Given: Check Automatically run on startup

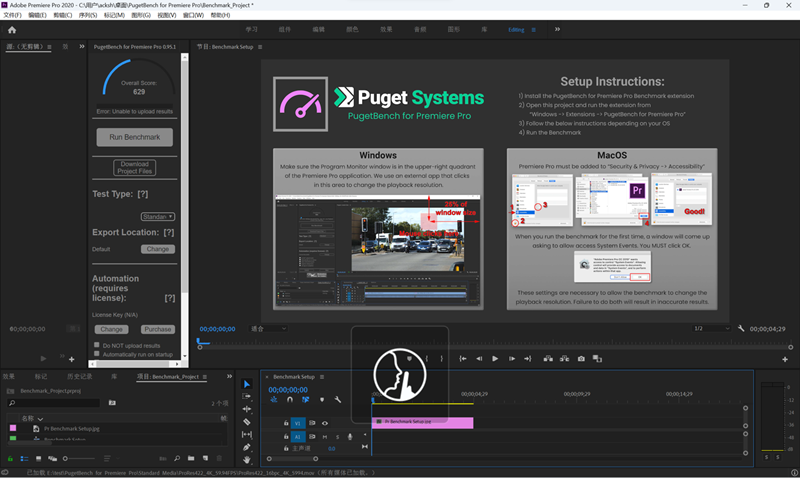Looking at the screenshot, I should [x=96, y=354].
